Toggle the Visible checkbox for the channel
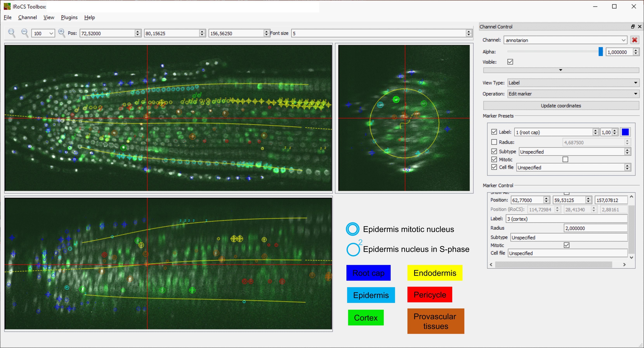 [510, 62]
